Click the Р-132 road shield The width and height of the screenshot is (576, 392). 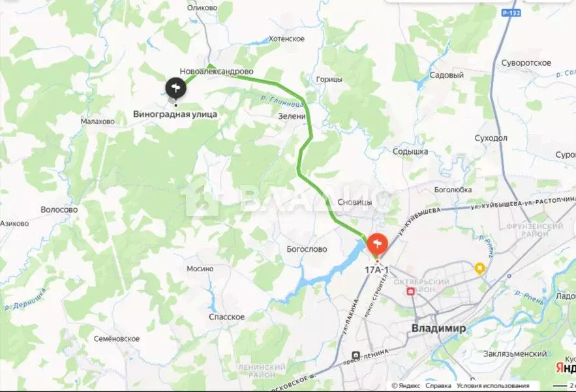511,13
